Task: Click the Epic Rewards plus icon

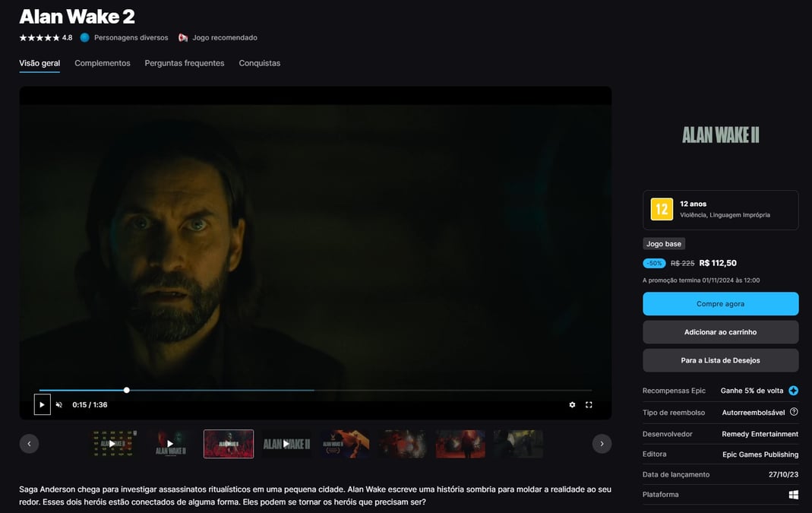Action: click(x=793, y=391)
